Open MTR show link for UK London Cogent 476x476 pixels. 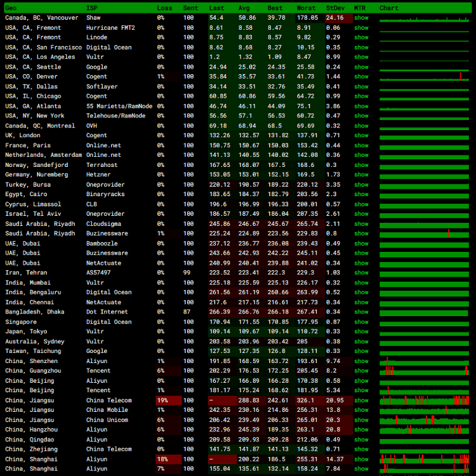[360, 135]
